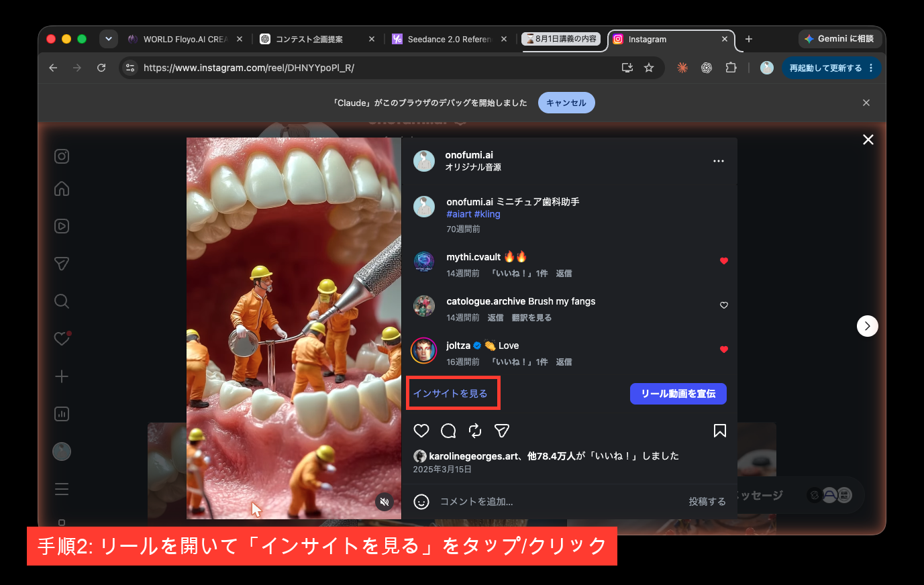
Task: Unmute the reel video audio
Action: pos(384,501)
